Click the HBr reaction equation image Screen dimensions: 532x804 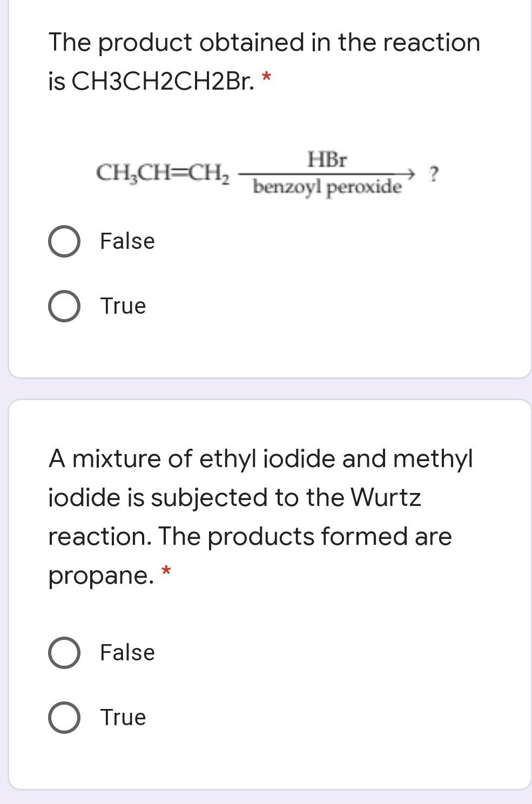[x=265, y=173]
